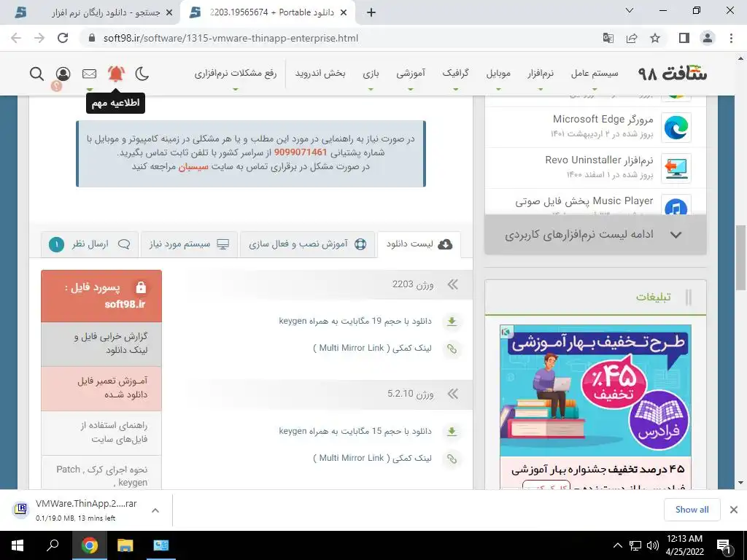The width and height of the screenshot is (747, 560).
Task: Close the downloads bar
Action: pyautogui.click(x=734, y=510)
